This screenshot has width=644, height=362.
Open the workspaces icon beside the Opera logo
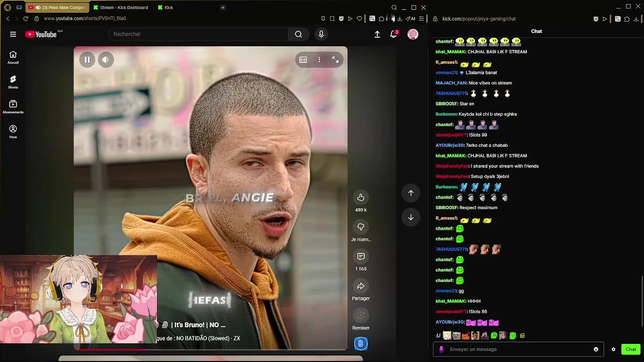pyautogui.click(x=19, y=8)
